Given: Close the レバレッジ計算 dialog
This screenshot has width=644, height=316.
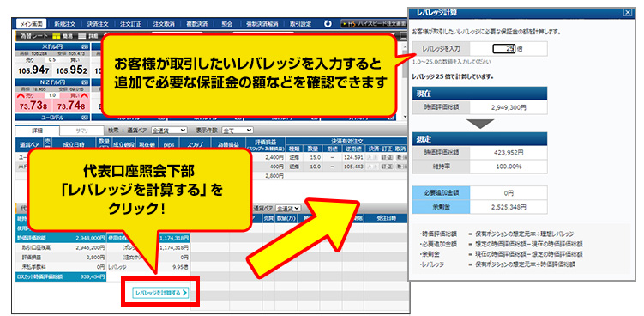Looking at the screenshot, I should coord(627,12).
